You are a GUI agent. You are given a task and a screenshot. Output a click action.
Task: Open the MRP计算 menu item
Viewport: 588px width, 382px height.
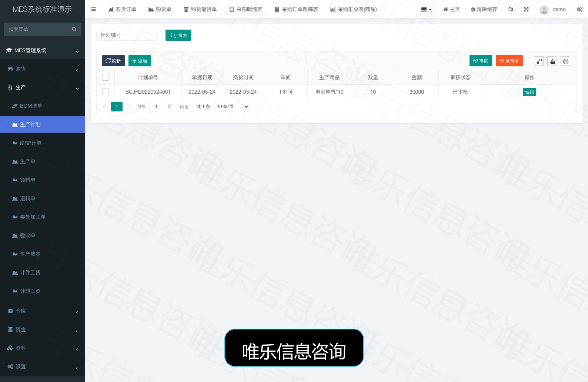pos(43,143)
